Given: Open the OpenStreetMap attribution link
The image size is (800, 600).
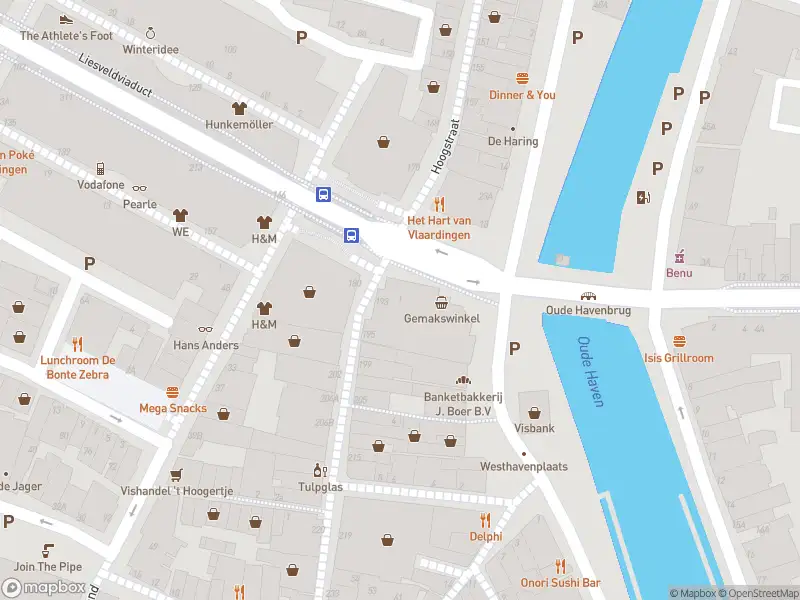Looking at the screenshot, I should coord(759,593).
